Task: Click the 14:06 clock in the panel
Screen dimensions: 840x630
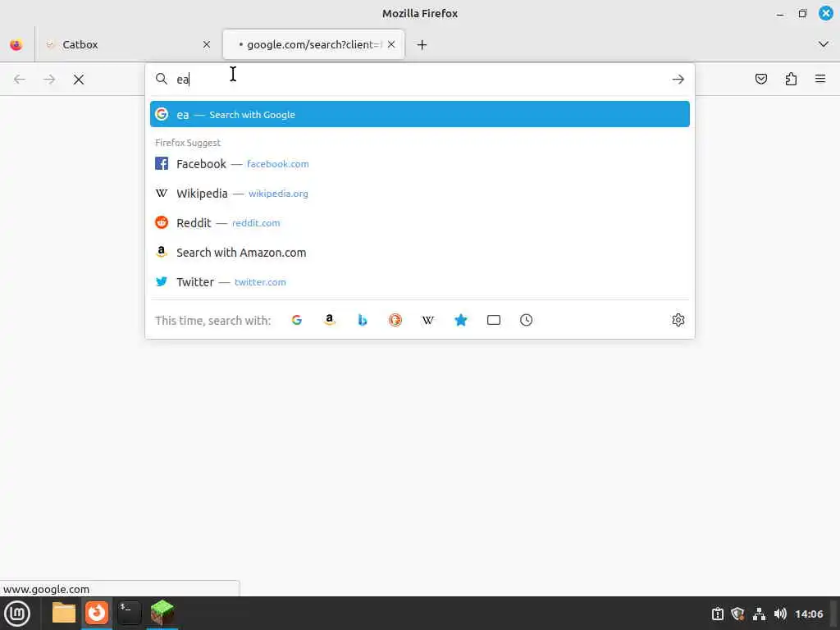Action: tap(809, 614)
